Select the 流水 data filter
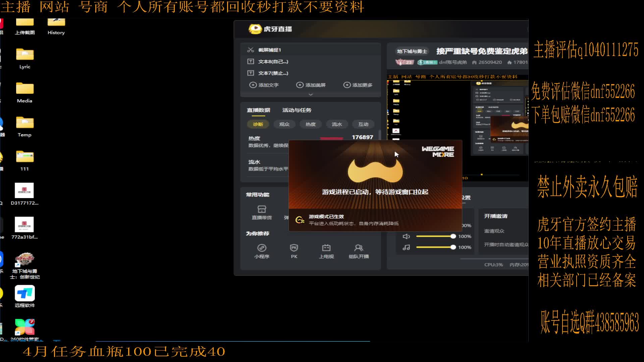This screenshot has height=362, width=644. pos(337,124)
